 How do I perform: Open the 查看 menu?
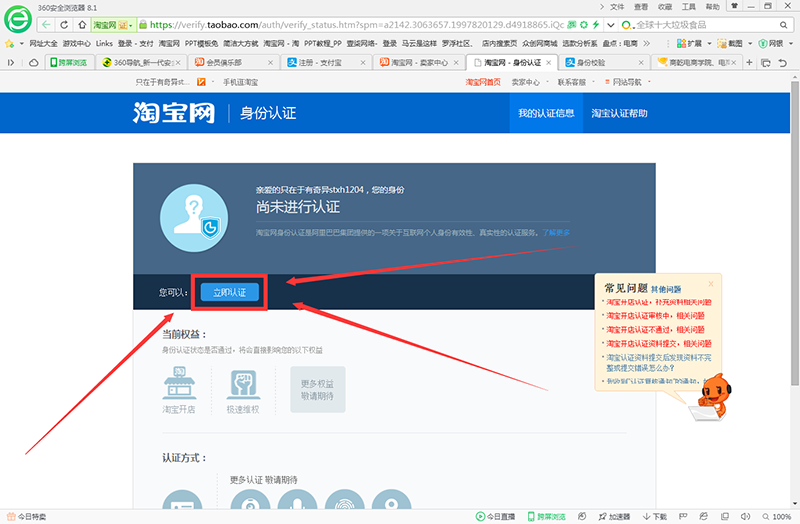click(641, 7)
